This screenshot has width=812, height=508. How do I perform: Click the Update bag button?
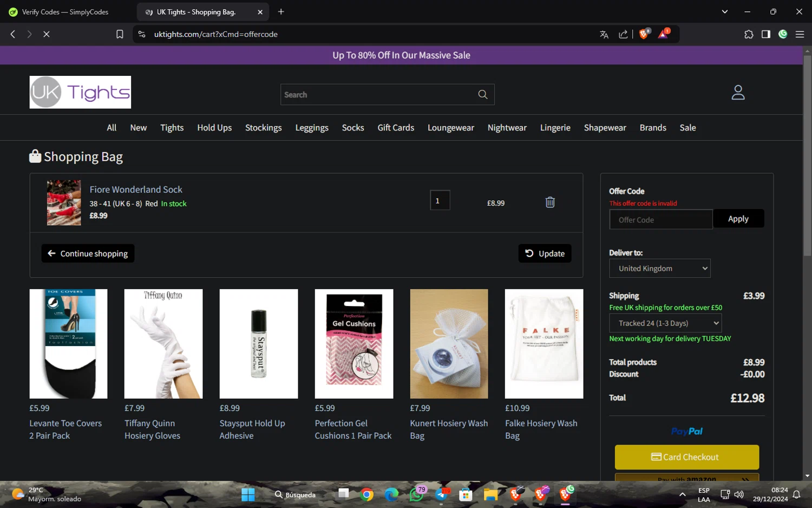(x=545, y=253)
